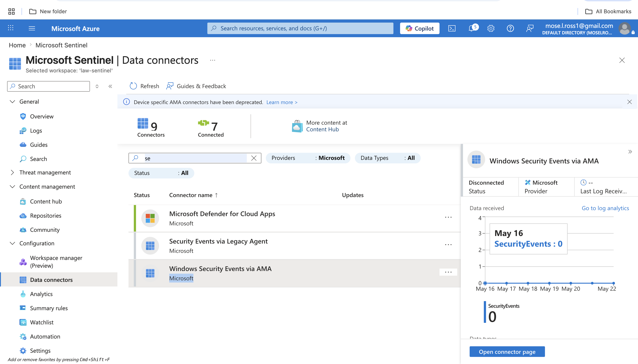This screenshot has width=638, height=364.
Task: Click the Refresh icon in toolbar
Action: click(x=133, y=86)
